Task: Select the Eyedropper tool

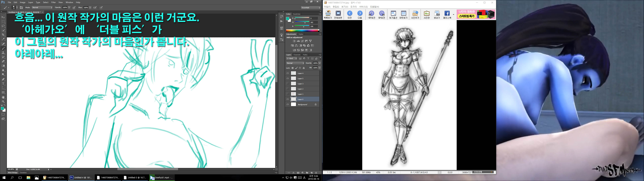Action: coord(3,39)
